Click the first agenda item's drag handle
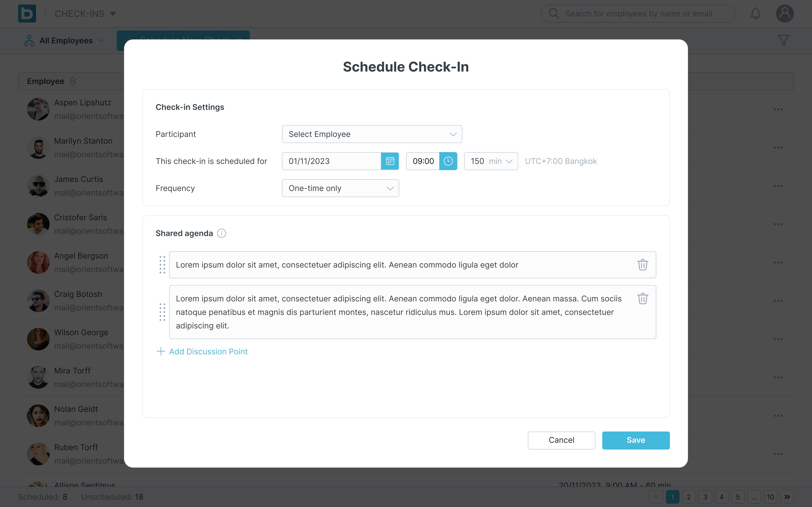 (x=162, y=265)
